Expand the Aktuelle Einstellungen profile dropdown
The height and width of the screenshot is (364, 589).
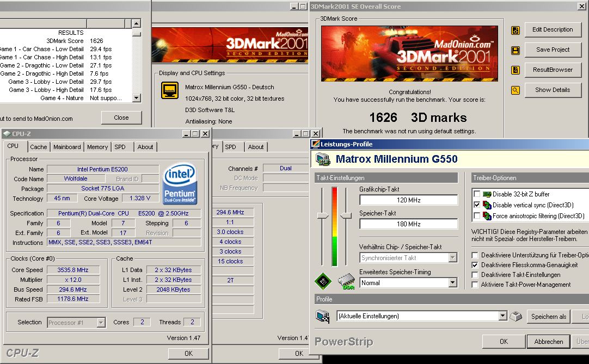coord(502,316)
